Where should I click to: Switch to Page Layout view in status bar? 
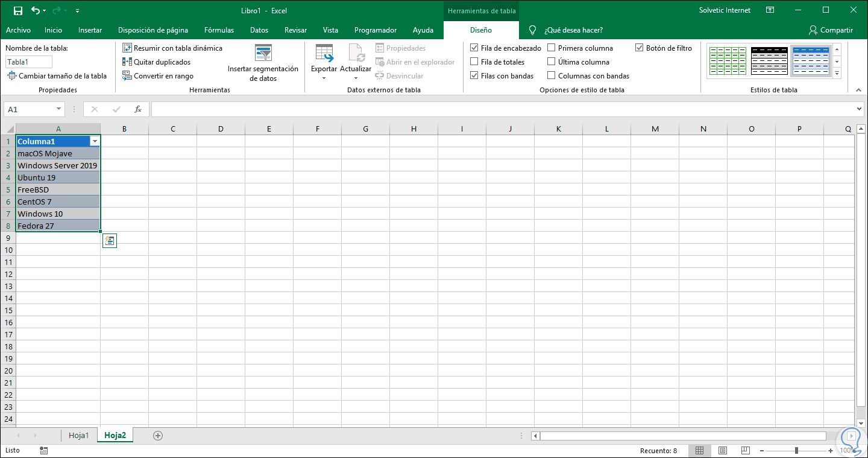723,451
